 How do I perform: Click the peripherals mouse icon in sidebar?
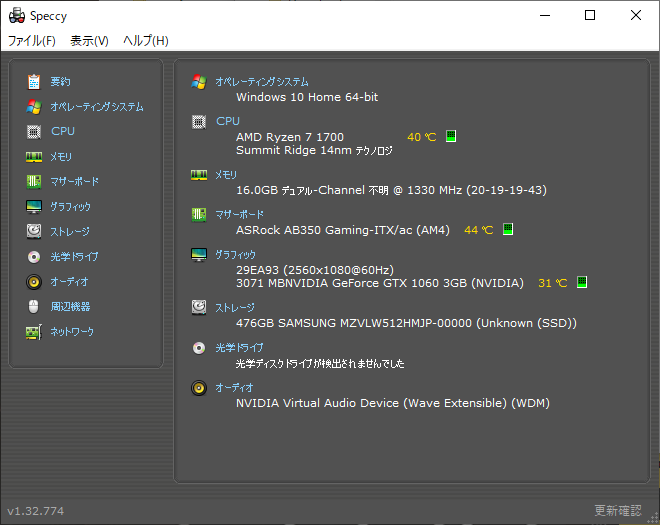[x=34, y=307]
